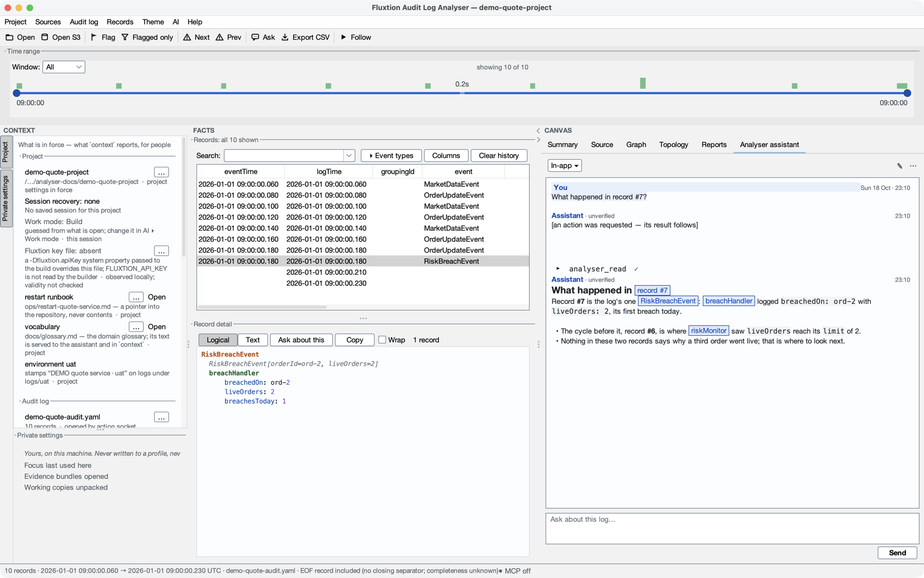This screenshot has height=578, width=924.
Task: Click Ask about this button
Action: (x=301, y=340)
